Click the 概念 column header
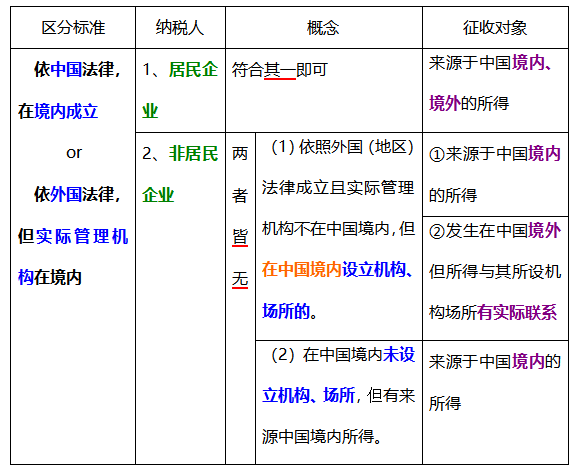 323,28
